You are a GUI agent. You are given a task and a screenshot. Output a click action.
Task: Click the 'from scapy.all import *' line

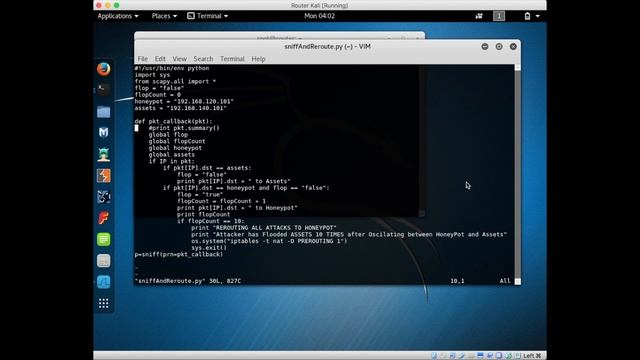175,81
